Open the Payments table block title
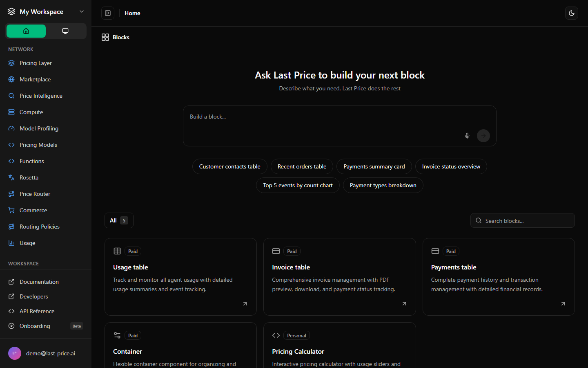This screenshot has height=368, width=588. pos(454,267)
